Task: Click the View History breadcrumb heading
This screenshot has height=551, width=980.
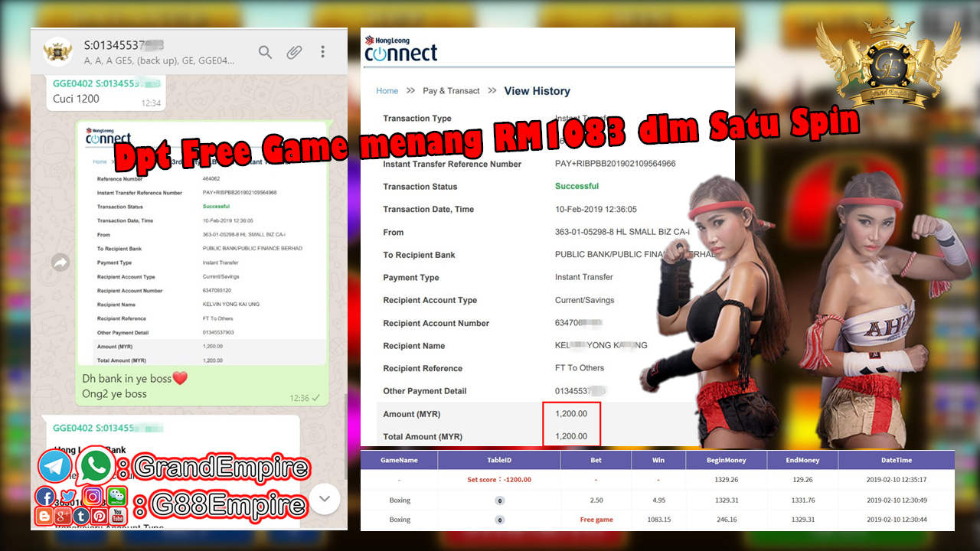Action: (x=537, y=91)
